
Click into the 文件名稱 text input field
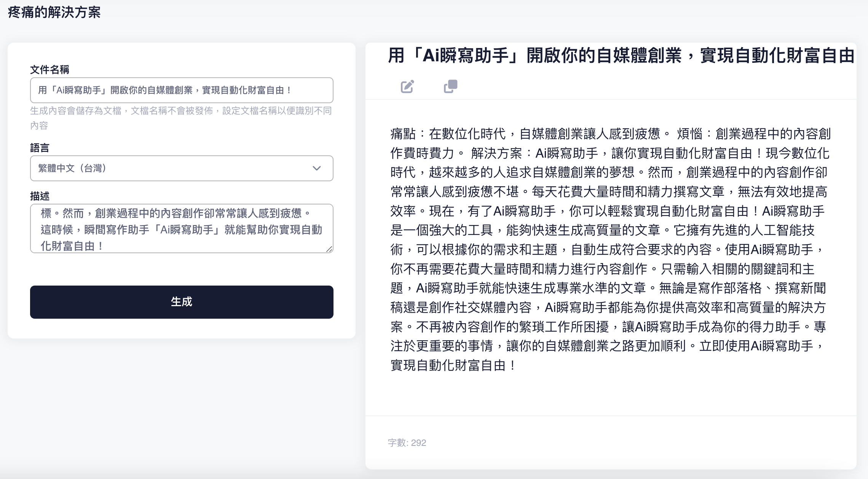(x=181, y=90)
